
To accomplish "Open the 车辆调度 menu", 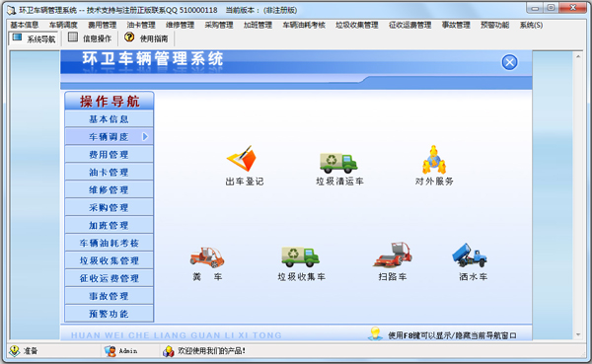I will tap(63, 25).
